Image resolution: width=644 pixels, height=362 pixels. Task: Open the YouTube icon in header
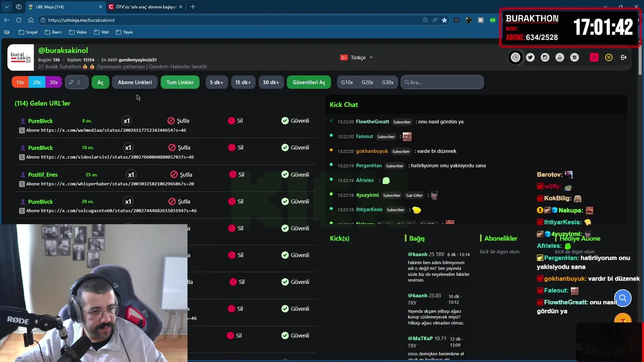559,57
